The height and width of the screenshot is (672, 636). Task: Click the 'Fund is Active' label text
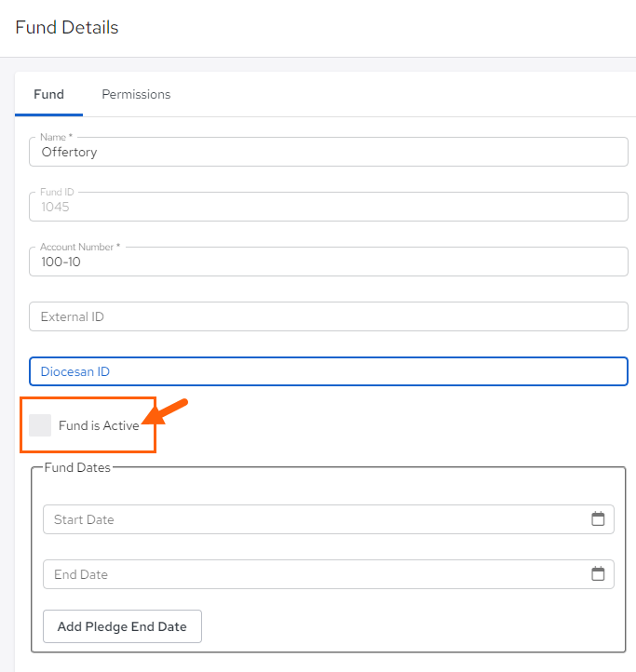tap(99, 425)
